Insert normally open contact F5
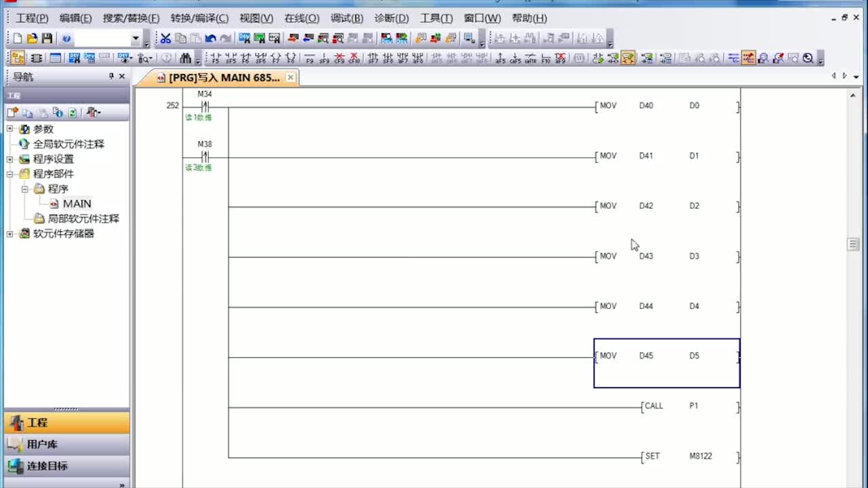The width and height of the screenshot is (868, 488). coord(216,58)
